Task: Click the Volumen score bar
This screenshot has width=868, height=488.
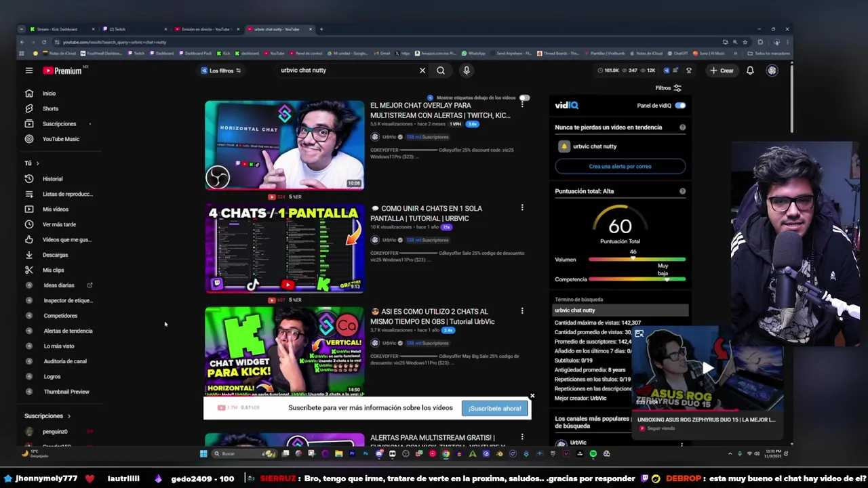Action: pos(637,260)
